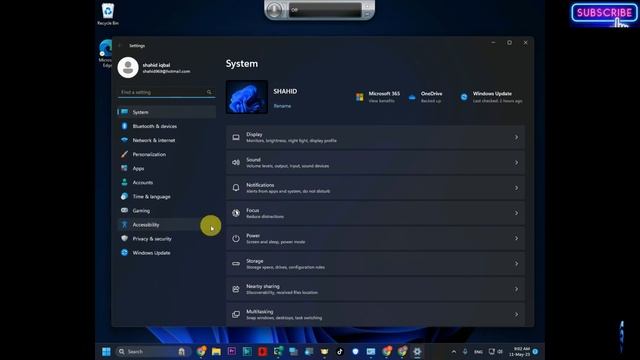Image resolution: width=640 pixels, height=360 pixels.
Task: Click the Nearby sharing icon
Action: click(x=236, y=289)
